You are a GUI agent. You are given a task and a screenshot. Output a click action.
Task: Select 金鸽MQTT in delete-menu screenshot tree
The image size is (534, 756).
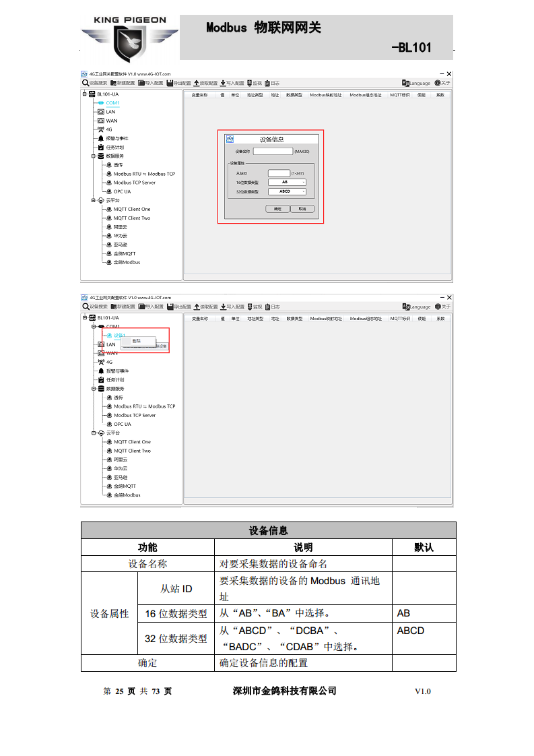click(x=125, y=486)
